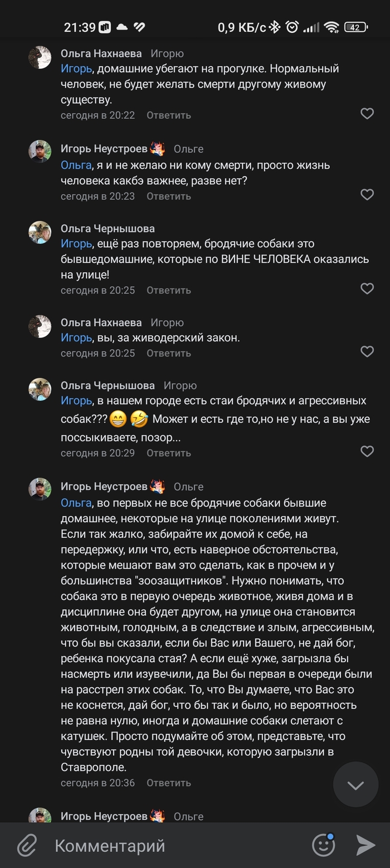
Task: Heart the "живодерский закон" comment
Action: [x=367, y=351]
